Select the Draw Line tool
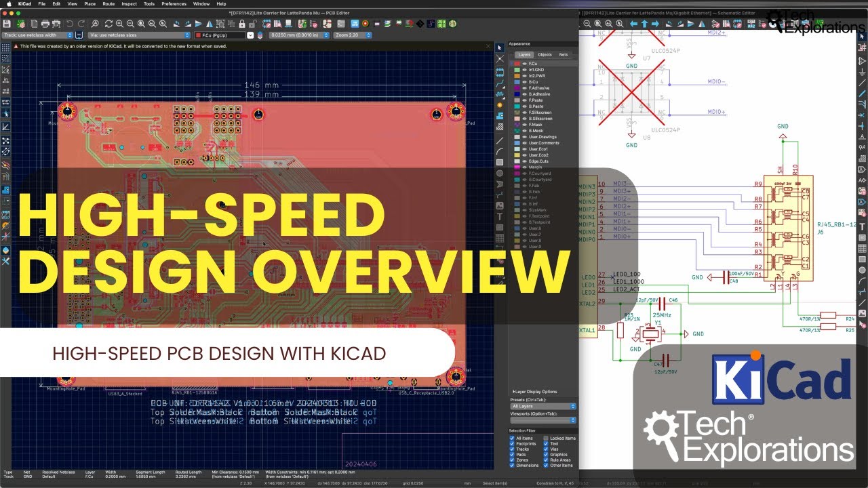 pos(500,141)
